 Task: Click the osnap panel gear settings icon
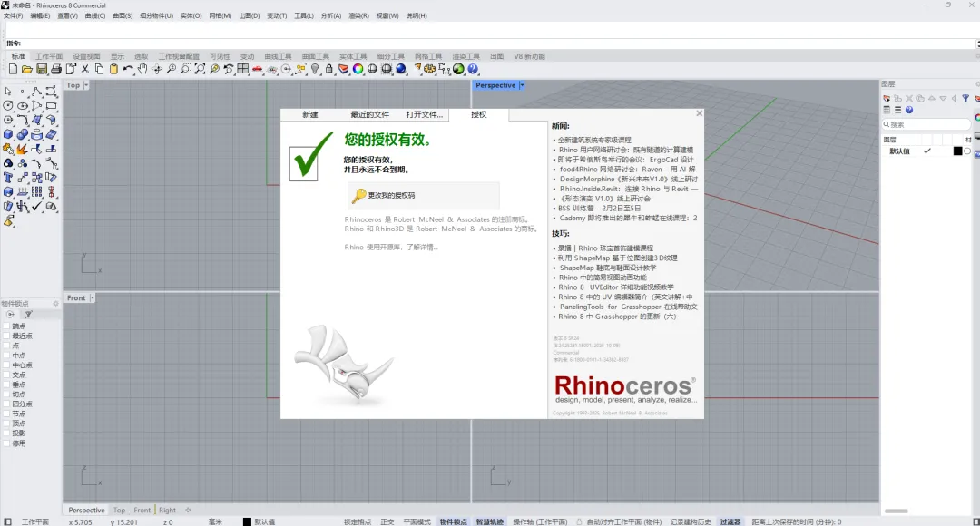coord(55,304)
